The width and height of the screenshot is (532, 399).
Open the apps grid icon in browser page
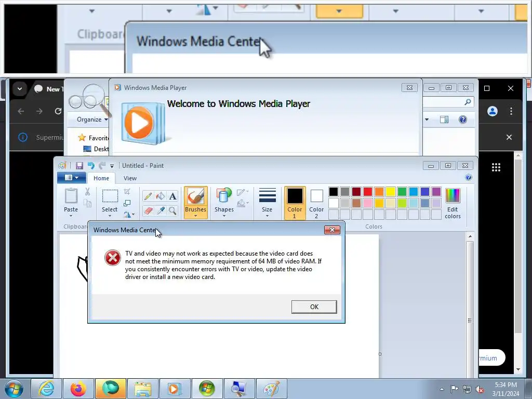[x=496, y=167]
